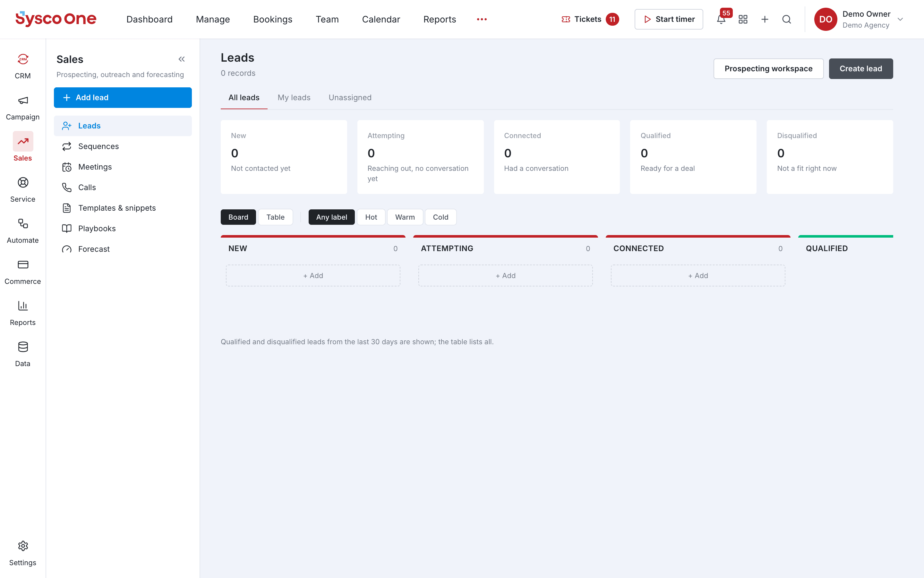Click the Sysco One logo
The image size is (924, 578).
point(56,19)
